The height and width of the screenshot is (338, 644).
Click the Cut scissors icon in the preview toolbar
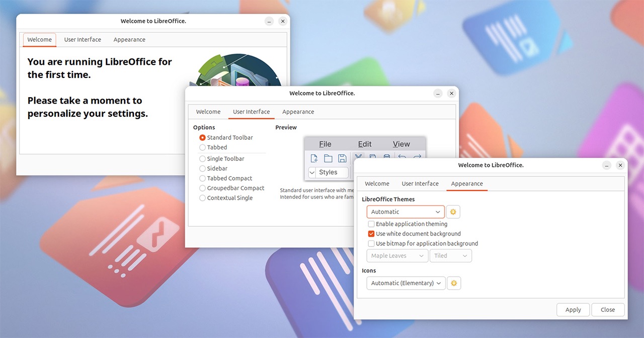(x=358, y=157)
